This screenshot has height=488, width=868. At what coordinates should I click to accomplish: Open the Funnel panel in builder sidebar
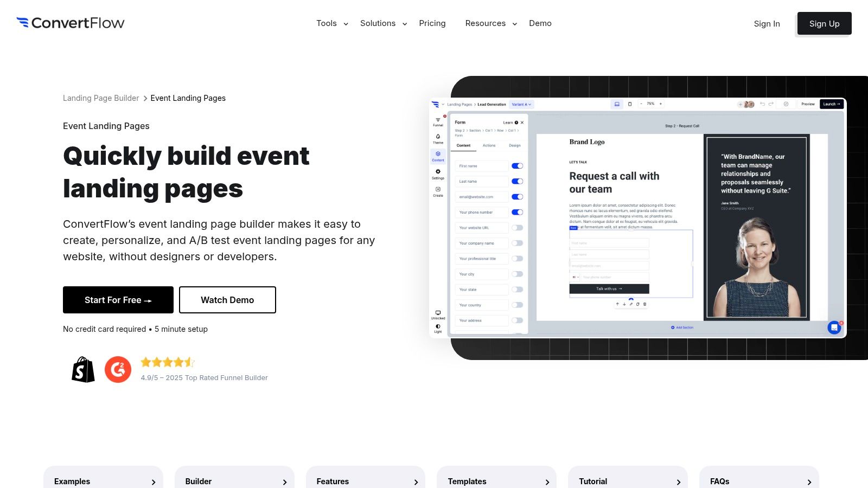click(x=438, y=121)
